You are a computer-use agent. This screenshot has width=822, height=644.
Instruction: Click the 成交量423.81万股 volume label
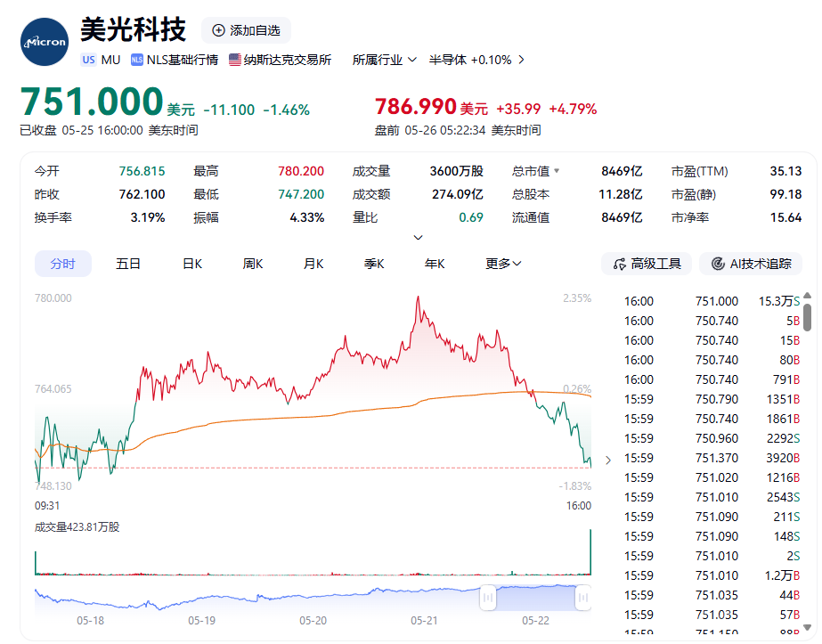77,527
